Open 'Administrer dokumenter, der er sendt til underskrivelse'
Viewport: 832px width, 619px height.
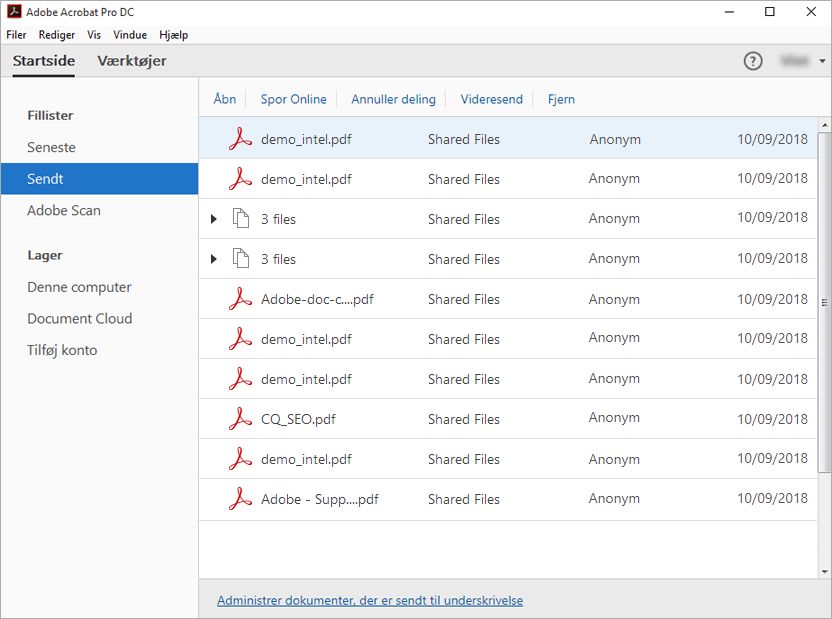(370, 600)
